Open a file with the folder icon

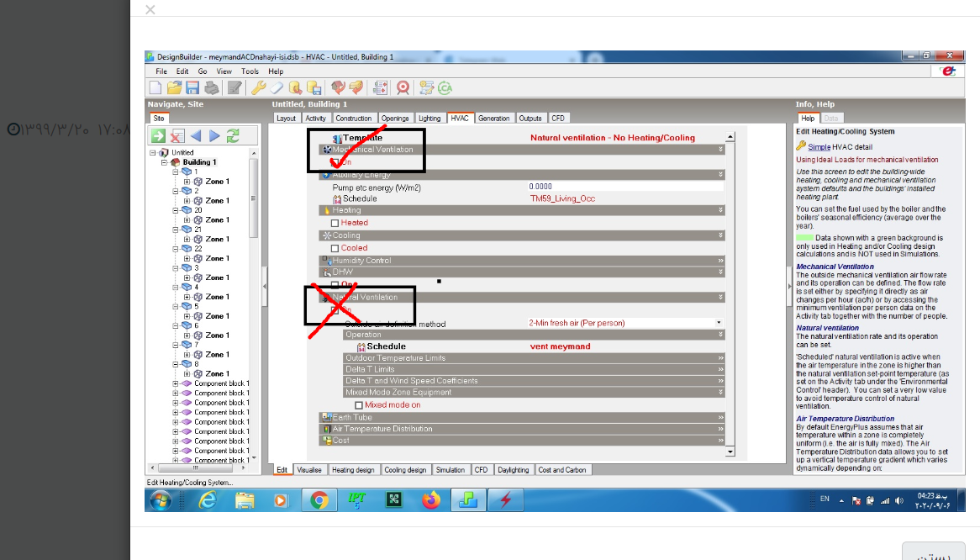[x=174, y=88]
